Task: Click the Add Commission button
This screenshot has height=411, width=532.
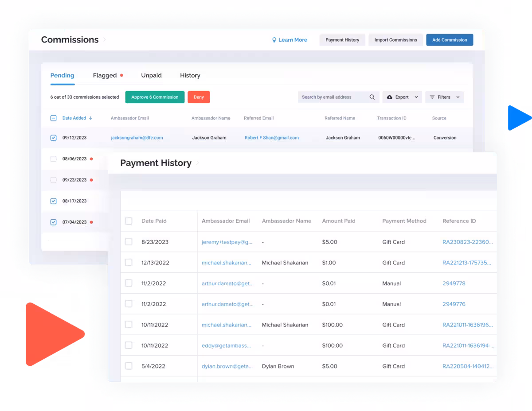Action: [x=450, y=40]
